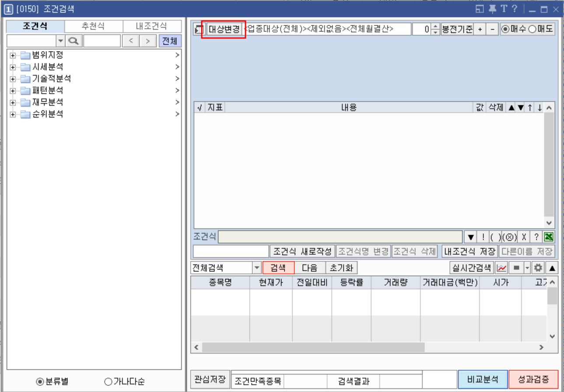This screenshot has width=564, height=392.
Task: Click the NOT operator (!) icon
Action: point(483,238)
